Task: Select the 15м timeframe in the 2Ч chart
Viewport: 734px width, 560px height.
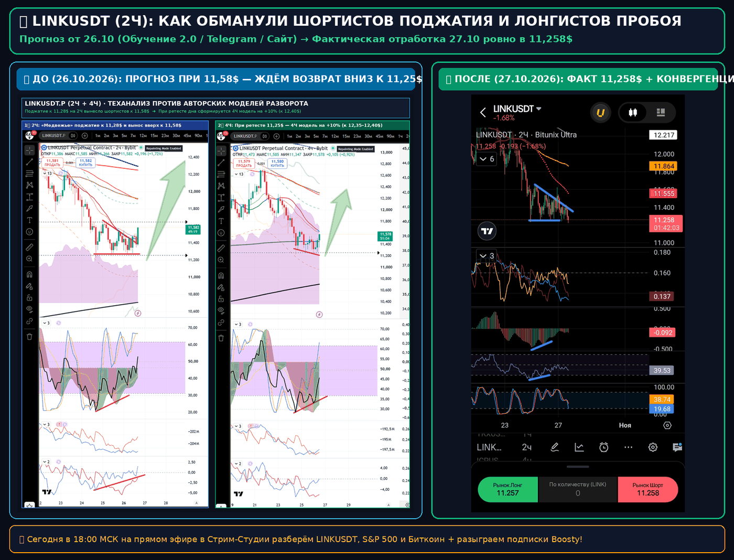Action: pyautogui.click(x=154, y=136)
